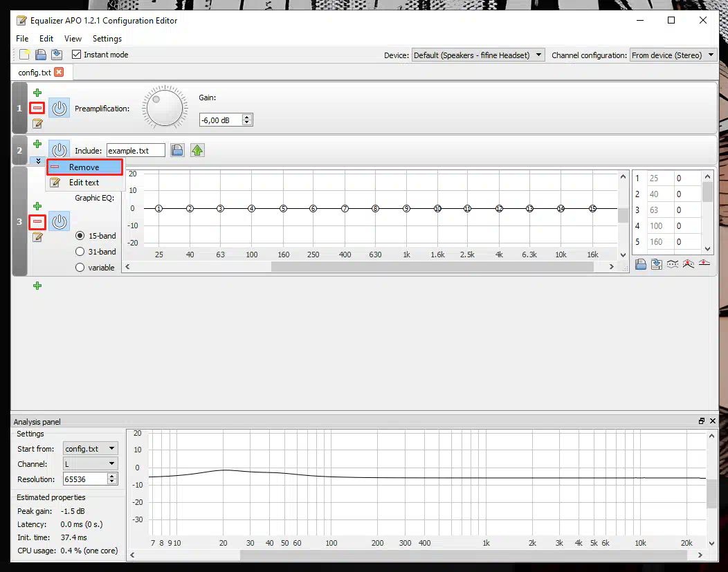This screenshot has height=572, width=728.
Task: Click gain cell for 160 Hz band
Action: tap(687, 241)
